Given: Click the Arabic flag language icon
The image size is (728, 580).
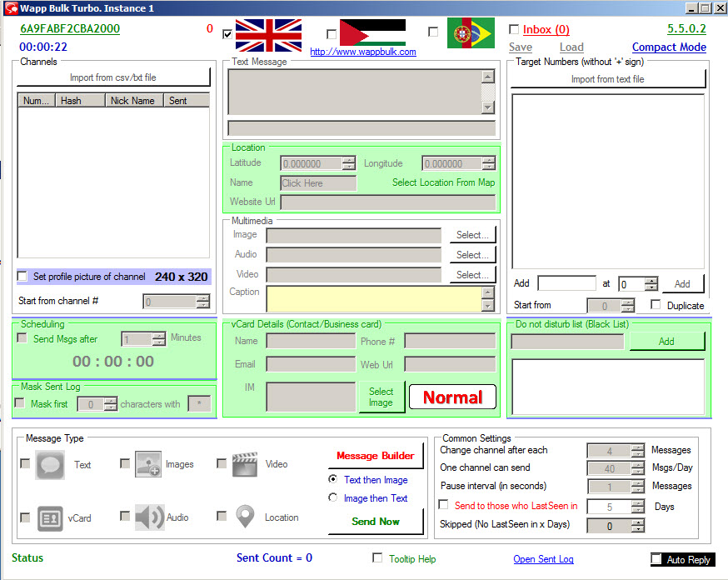Looking at the screenshot, I should pos(372,32).
